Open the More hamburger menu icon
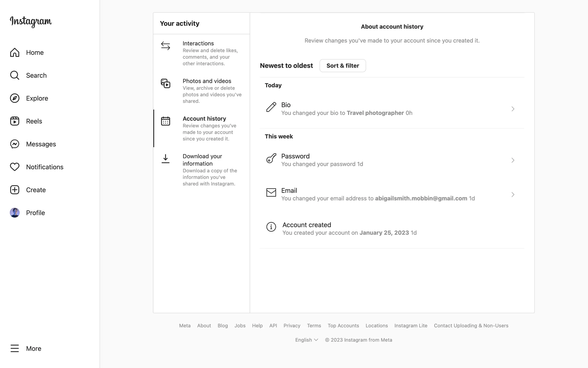Image resolution: width=588 pixels, height=368 pixels. (15, 348)
